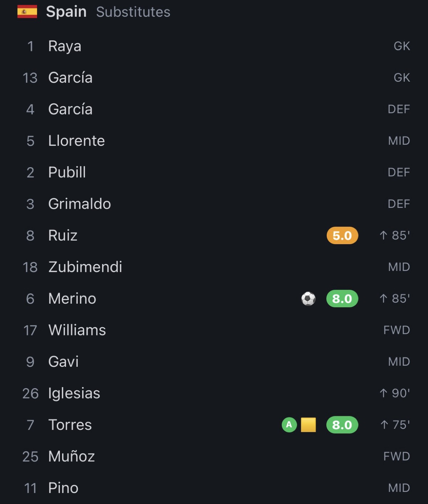Click Torres's 75' substitution indicator
This screenshot has height=504, width=428.
(395, 425)
